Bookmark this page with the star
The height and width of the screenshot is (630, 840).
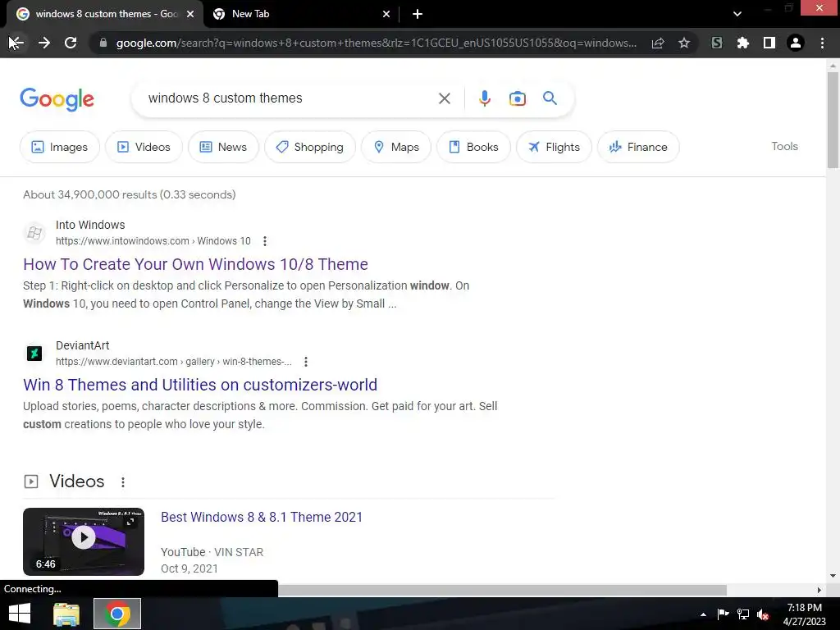tap(684, 43)
